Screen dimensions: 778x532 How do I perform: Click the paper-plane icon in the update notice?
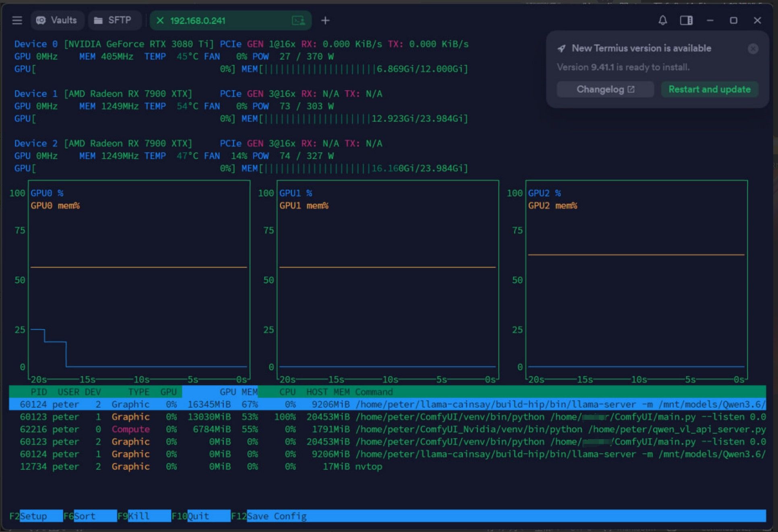click(561, 49)
